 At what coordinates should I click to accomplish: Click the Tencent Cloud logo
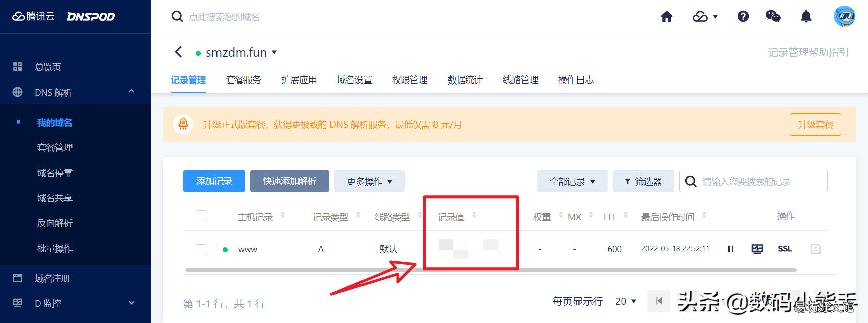[x=33, y=16]
